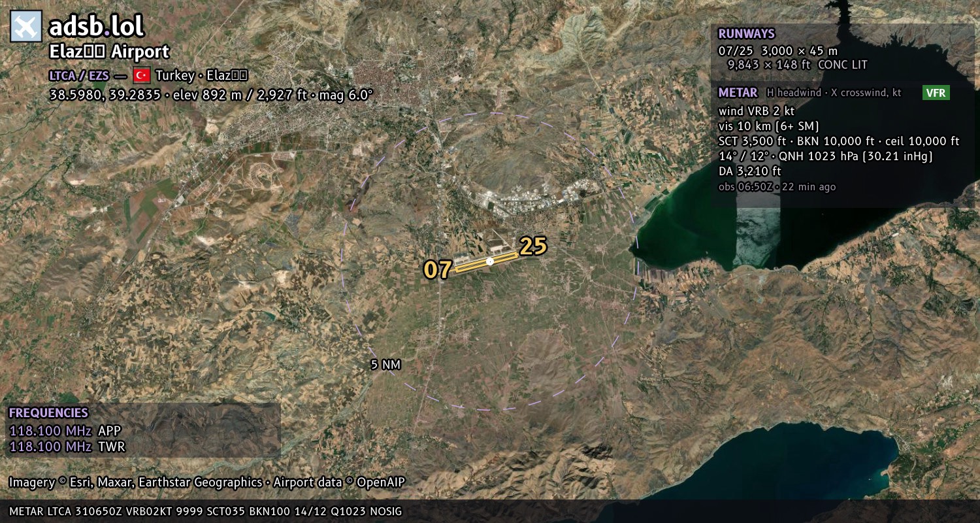Click the "LTCA / EZS" airport code

tap(78, 75)
